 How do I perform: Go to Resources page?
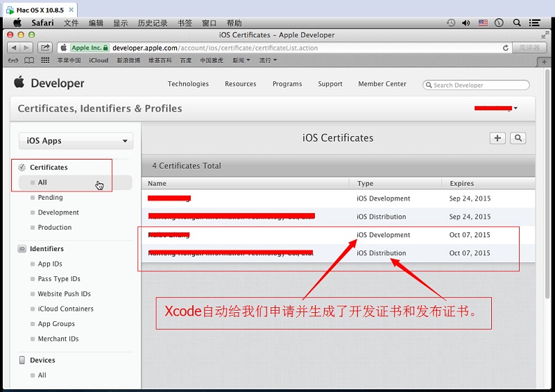240,84
